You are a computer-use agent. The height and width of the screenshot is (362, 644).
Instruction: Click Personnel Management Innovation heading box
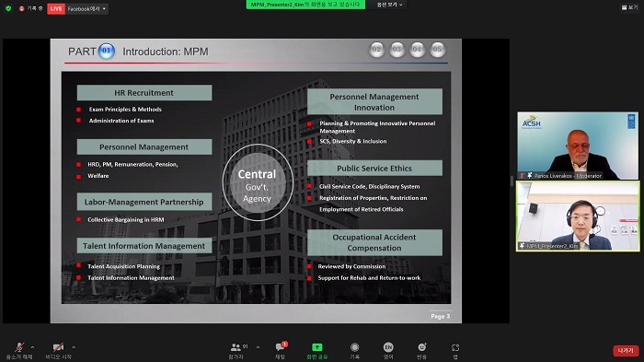(x=374, y=101)
